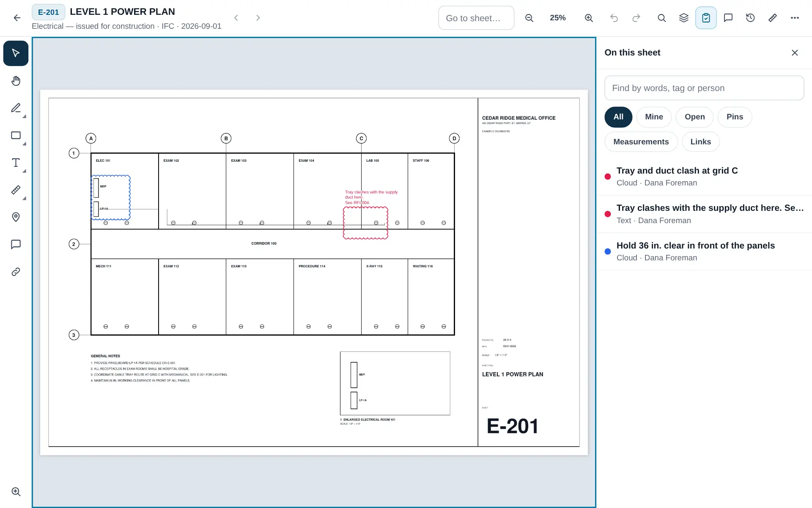This screenshot has width=812, height=508.
Task: Select the location pin tool
Action: point(16,217)
